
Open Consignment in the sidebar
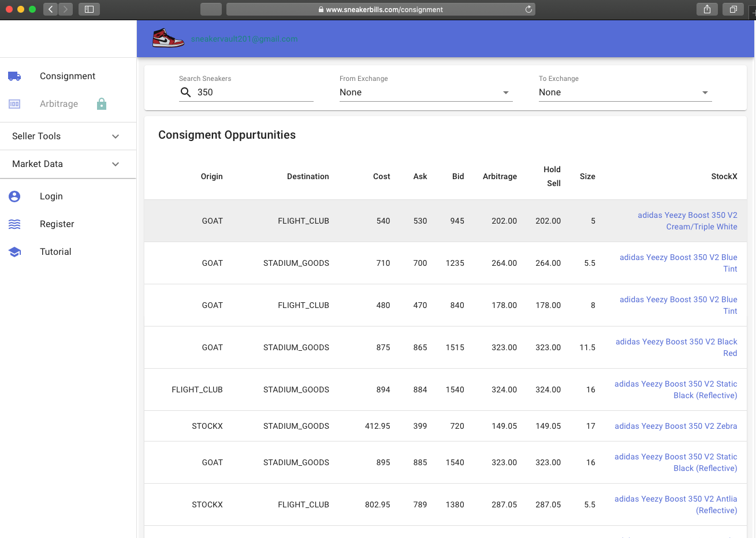click(68, 76)
